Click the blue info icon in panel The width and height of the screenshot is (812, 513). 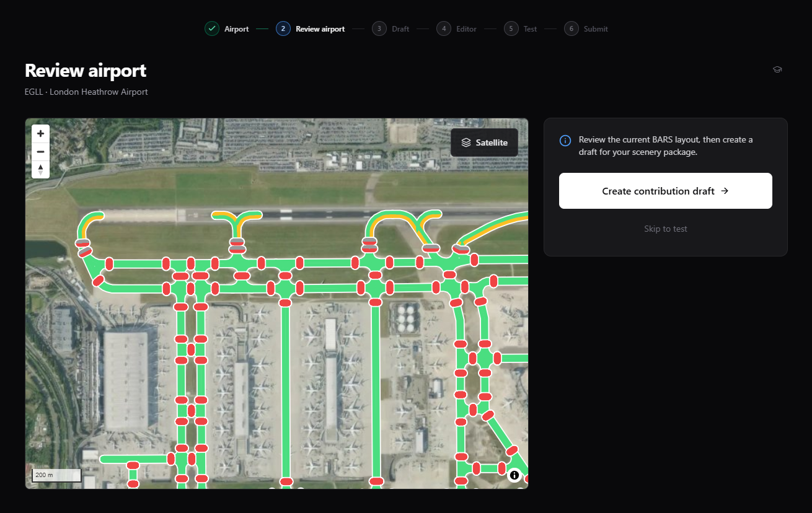(x=565, y=141)
